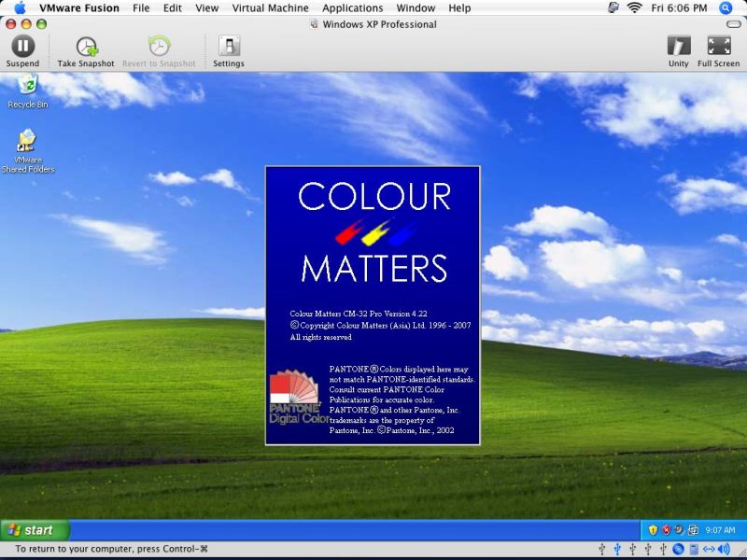Click the sound speaker status icon
This screenshot has width=747, height=560.
(724, 549)
